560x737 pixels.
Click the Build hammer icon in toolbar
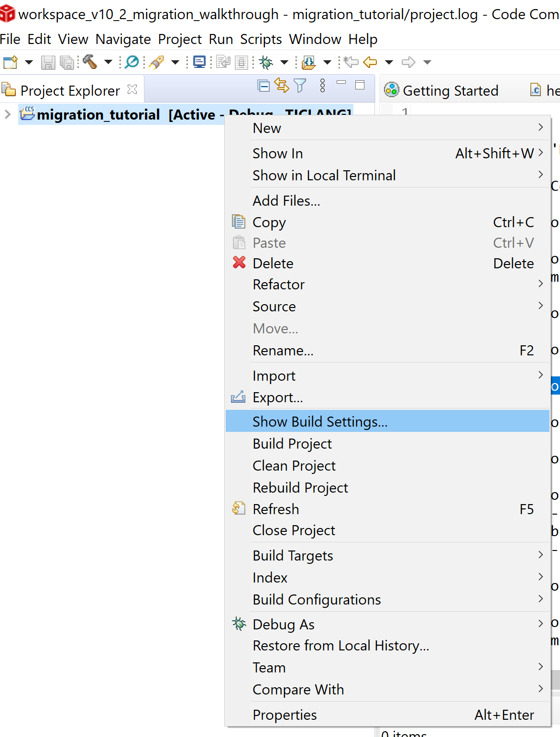click(x=90, y=62)
